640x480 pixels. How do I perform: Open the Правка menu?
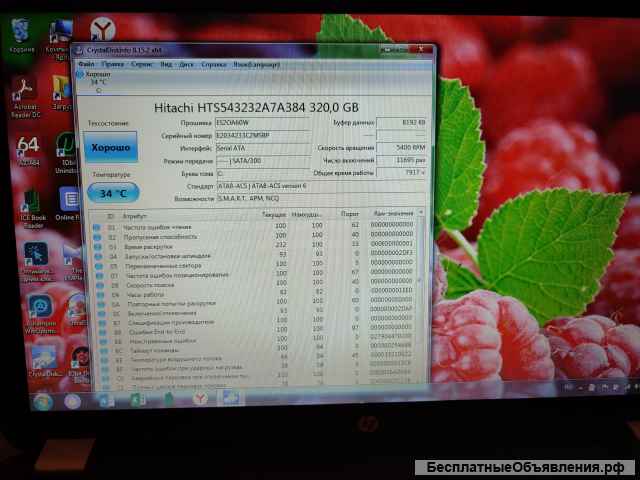click(x=113, y=64)
